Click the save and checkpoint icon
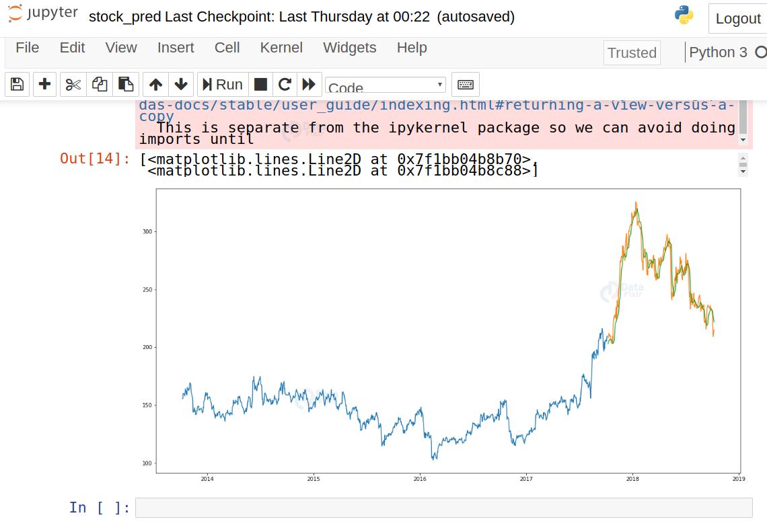Viewport: 767px width, 532px height. pyautogui.click(x=17, y=84)
